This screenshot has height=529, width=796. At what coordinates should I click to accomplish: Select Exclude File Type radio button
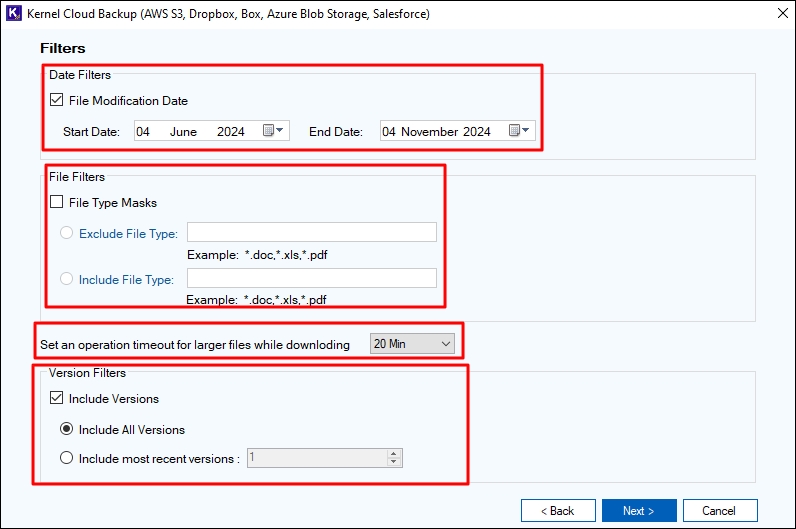click(67, 233)
